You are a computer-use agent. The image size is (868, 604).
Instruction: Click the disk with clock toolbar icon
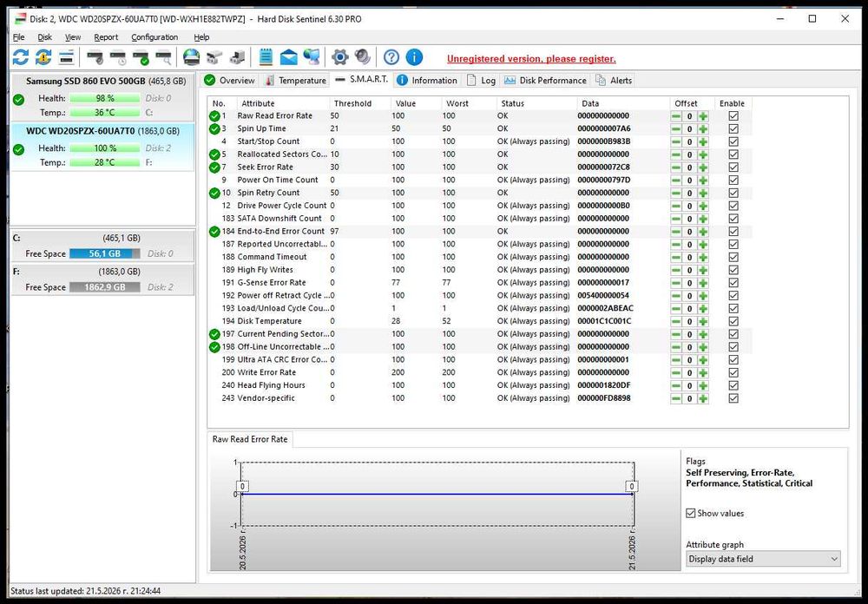tap(118, 57)
